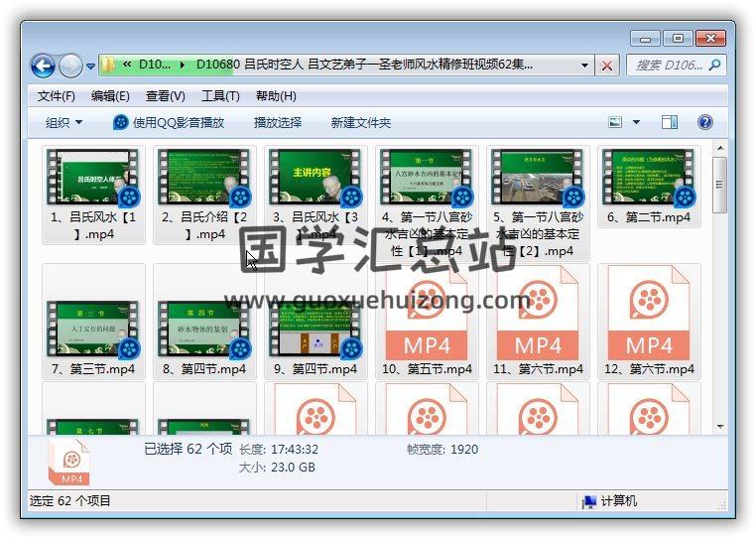This screenshot has width=756, height=539.
Task: Click the 10、第五节.mp4 file name
Action: tap(427, 369)
